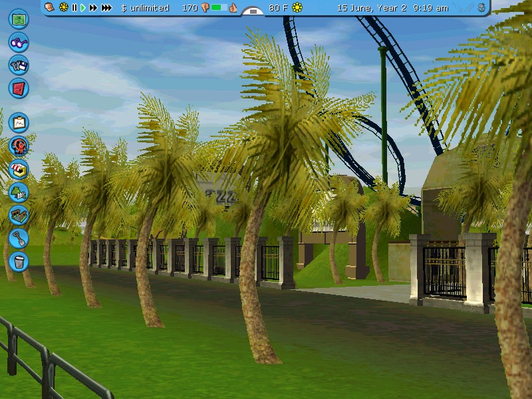The width and height of the screenshot is (532, 399).
Task: Set game speed to double fast-forward
Action: tap(93, 7)
